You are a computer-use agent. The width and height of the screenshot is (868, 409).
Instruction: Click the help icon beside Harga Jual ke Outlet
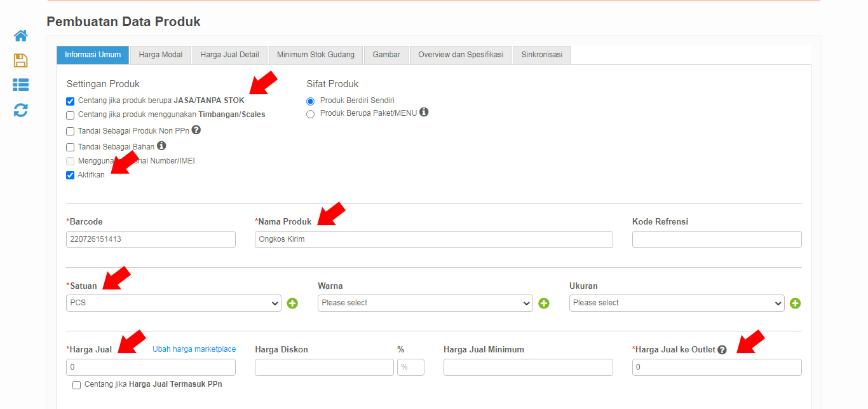coord(722,350)
